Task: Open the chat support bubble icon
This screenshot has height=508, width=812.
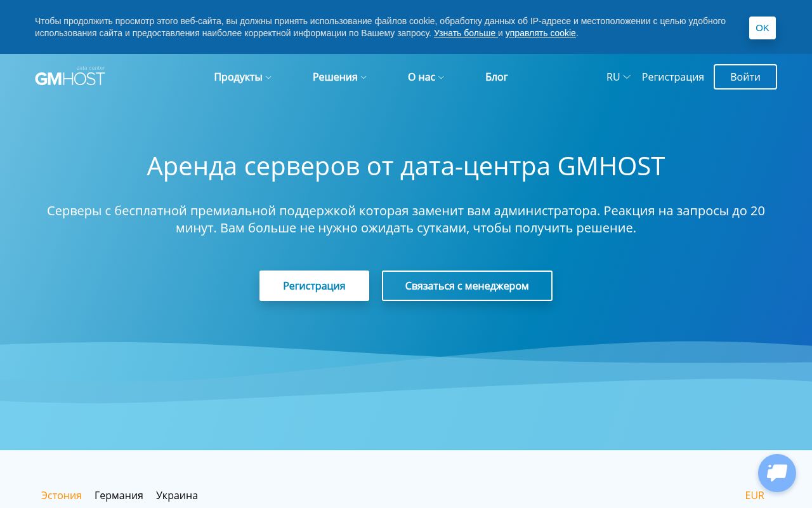Action: point(777,473)
